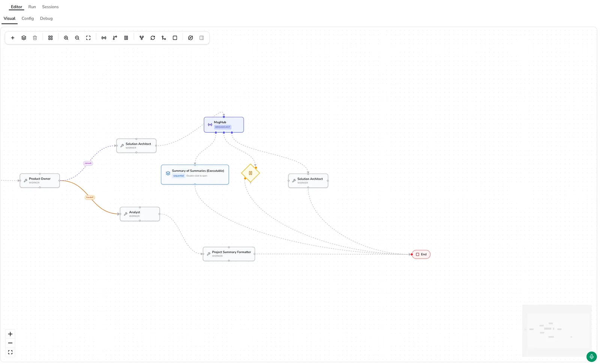
Task: Click the square stop toolbar icon
Action: pyautogui.click(x=175, y=38)
